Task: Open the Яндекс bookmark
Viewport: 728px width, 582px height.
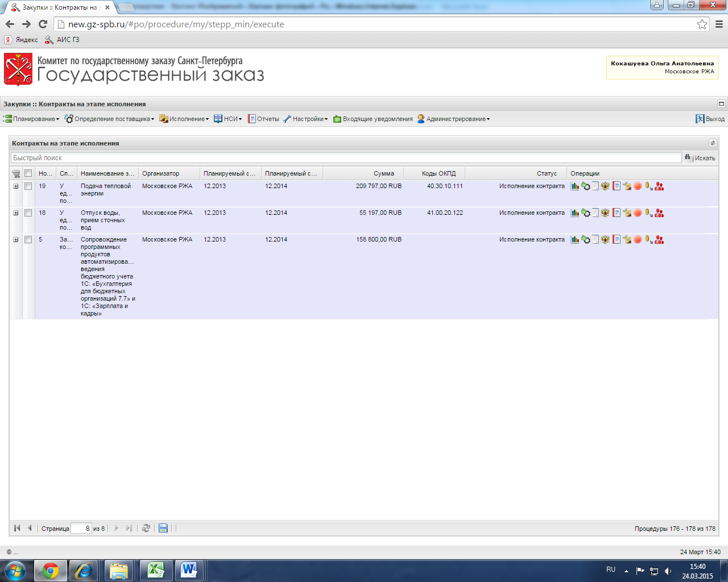Action: click(21, 40)
